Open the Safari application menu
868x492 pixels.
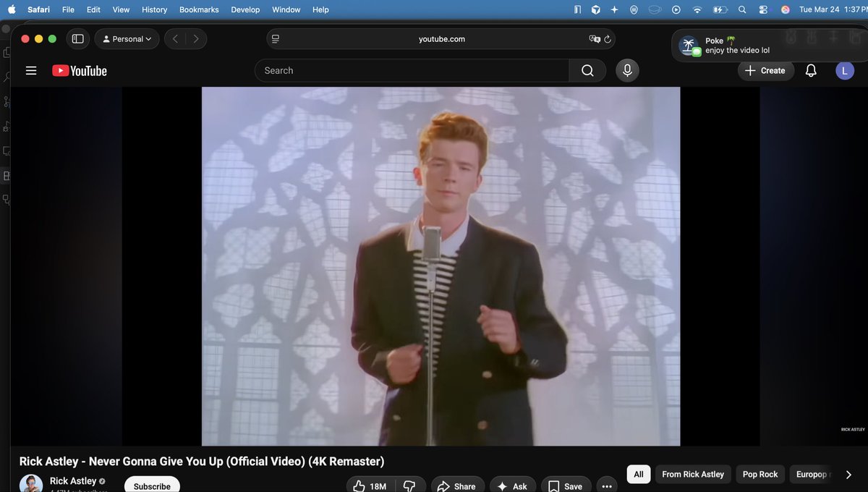[38, 9]
